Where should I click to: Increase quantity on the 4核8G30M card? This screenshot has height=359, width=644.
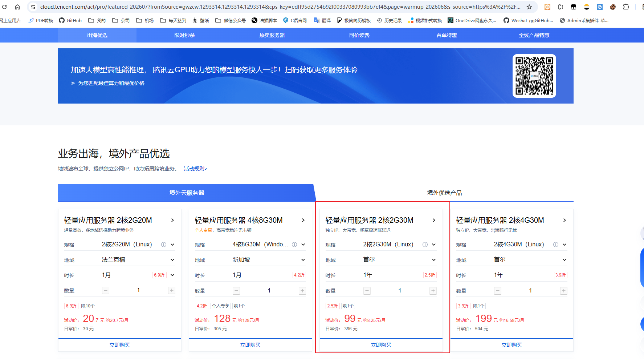(302, 291)
